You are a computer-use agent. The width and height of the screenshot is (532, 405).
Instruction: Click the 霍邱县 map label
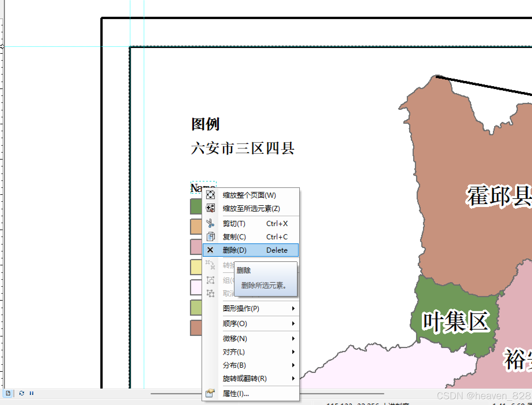click(x=499, y=196)
